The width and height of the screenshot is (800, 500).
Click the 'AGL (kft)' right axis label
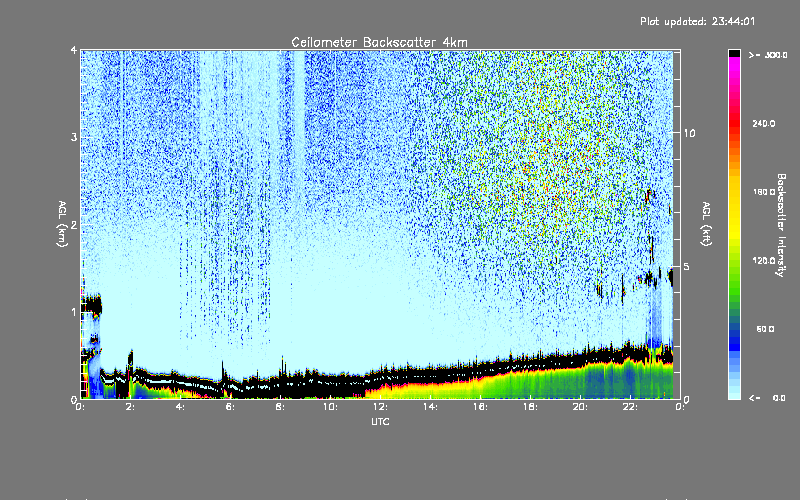pos(706,224)
